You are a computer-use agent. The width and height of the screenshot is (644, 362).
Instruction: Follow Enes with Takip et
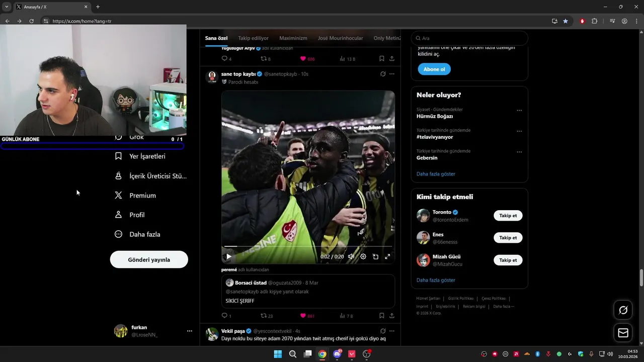point(508,238)
